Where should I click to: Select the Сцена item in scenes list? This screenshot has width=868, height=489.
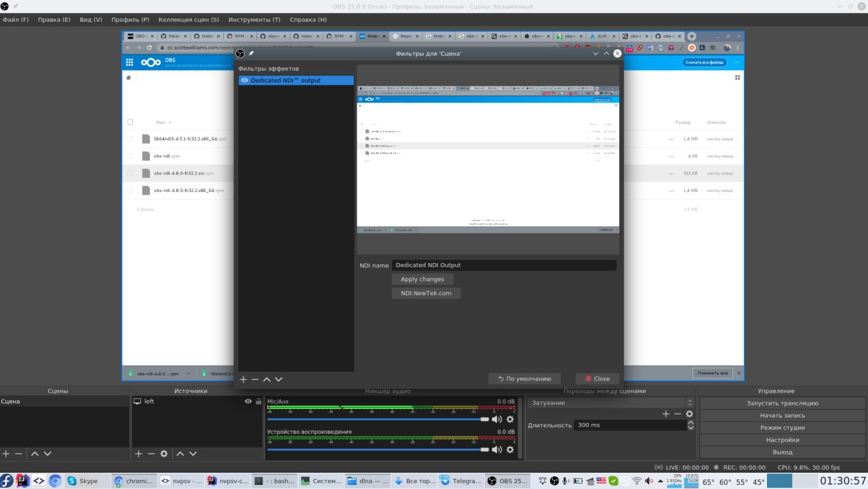click(64, 402)
